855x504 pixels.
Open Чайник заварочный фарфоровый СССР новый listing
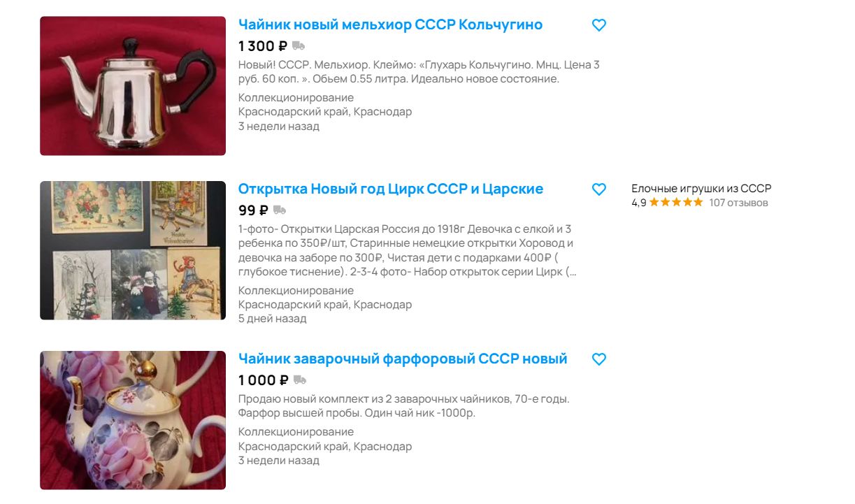pos(403,359)
